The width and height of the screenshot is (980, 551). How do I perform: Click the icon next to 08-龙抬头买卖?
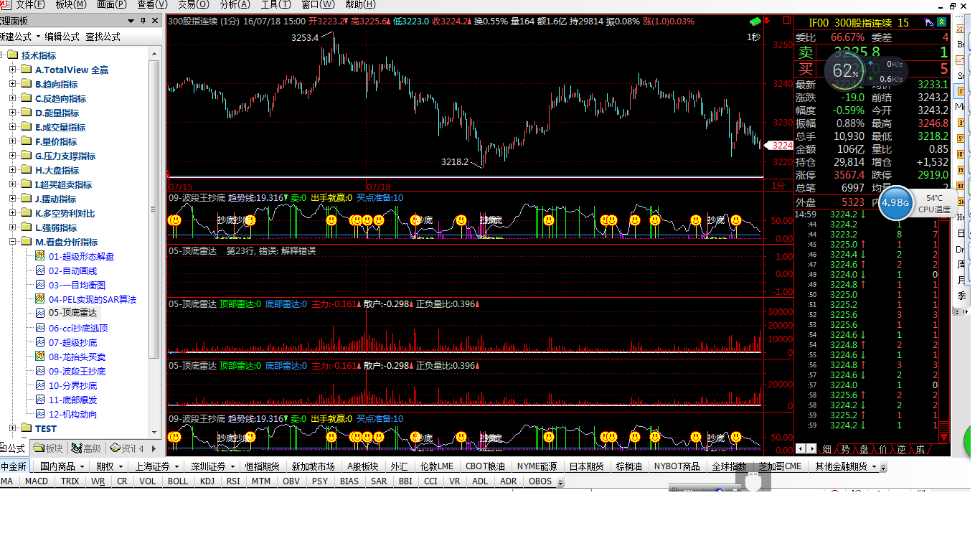pos(40,357)
